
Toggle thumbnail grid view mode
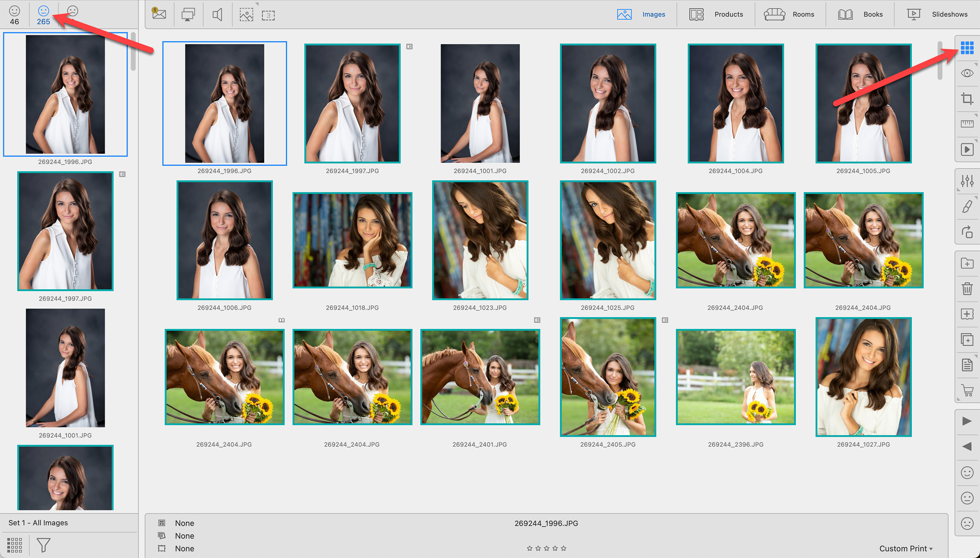pos(966,47)
